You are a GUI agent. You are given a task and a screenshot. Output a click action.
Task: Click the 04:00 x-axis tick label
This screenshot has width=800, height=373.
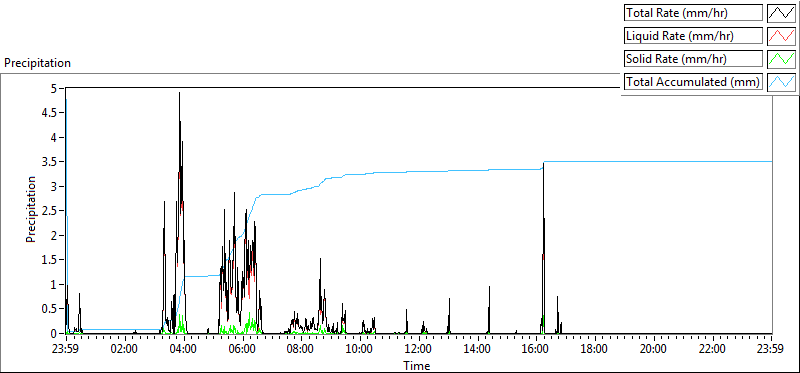pos(184,350)
